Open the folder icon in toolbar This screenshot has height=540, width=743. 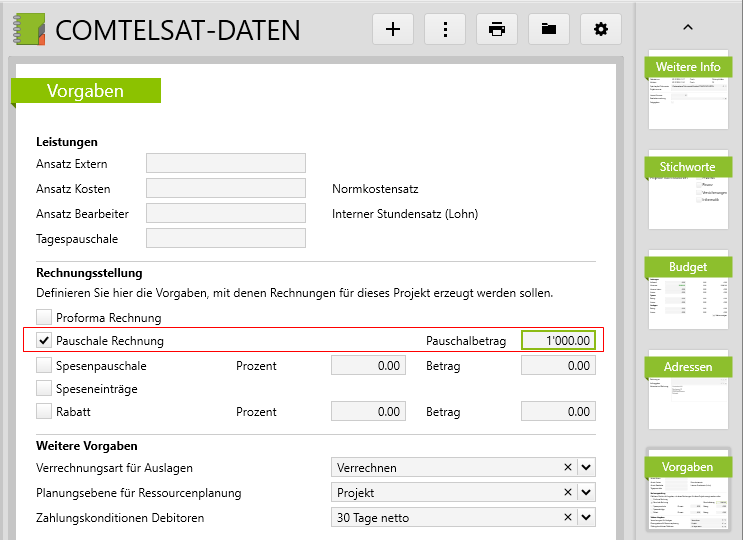(x=549, y=29)
